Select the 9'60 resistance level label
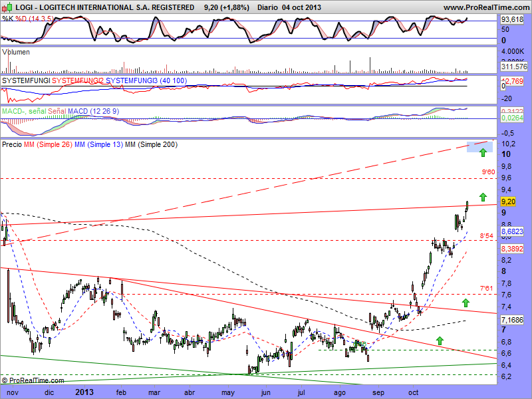532x399 pixels. (489, 172)
